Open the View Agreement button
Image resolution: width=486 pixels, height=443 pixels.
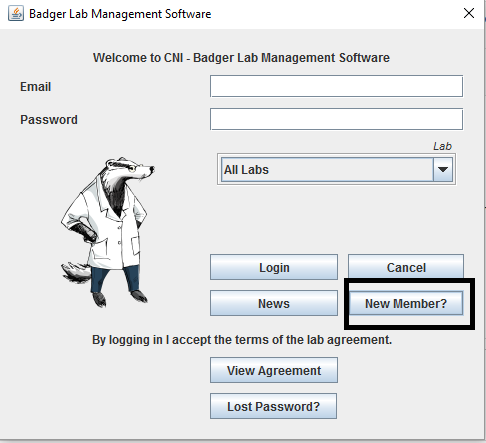(x=274, y=370)
